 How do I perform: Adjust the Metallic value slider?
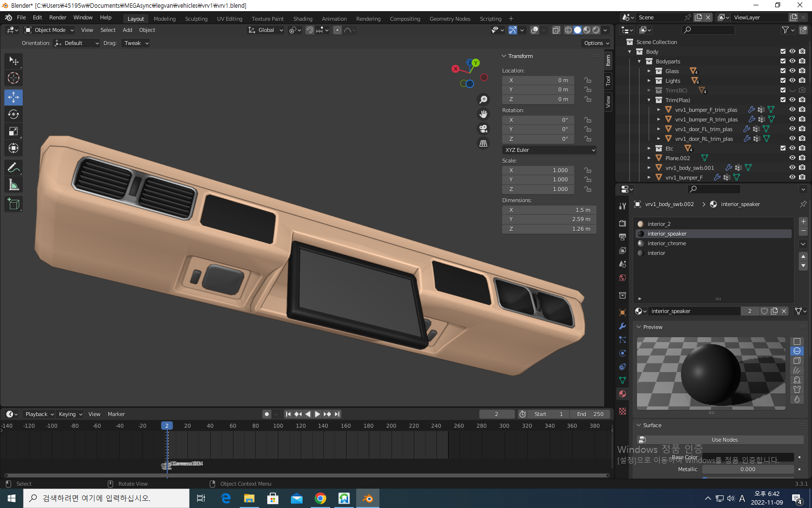747,469
